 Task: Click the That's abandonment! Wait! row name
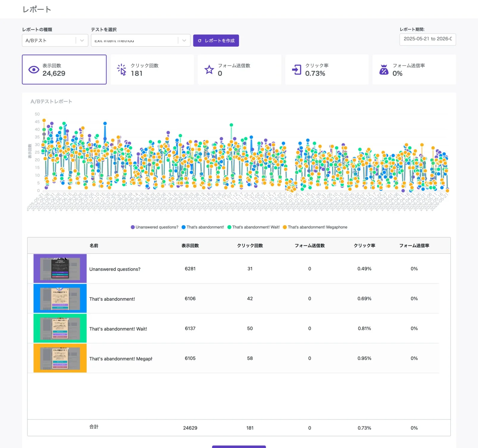[118, 329]
